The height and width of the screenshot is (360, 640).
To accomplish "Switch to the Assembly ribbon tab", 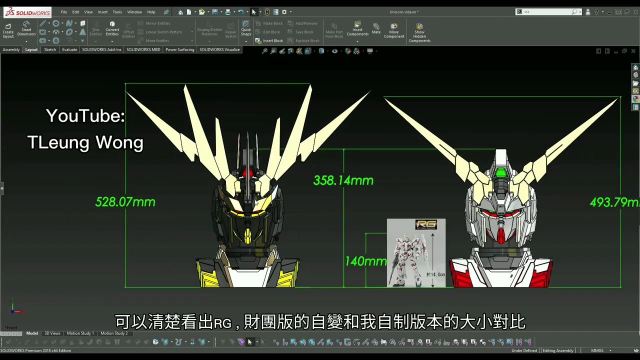I will tap(11, 50).
